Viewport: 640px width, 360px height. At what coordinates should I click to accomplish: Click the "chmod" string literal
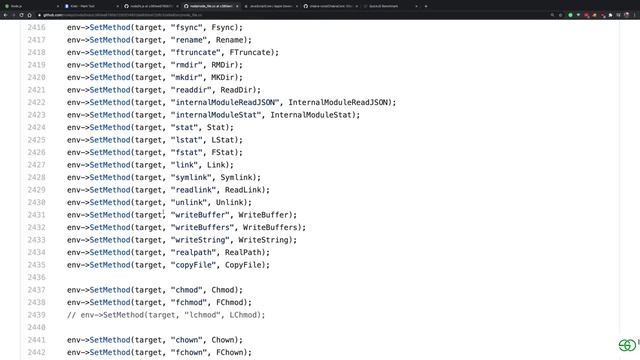click(187, 290)
